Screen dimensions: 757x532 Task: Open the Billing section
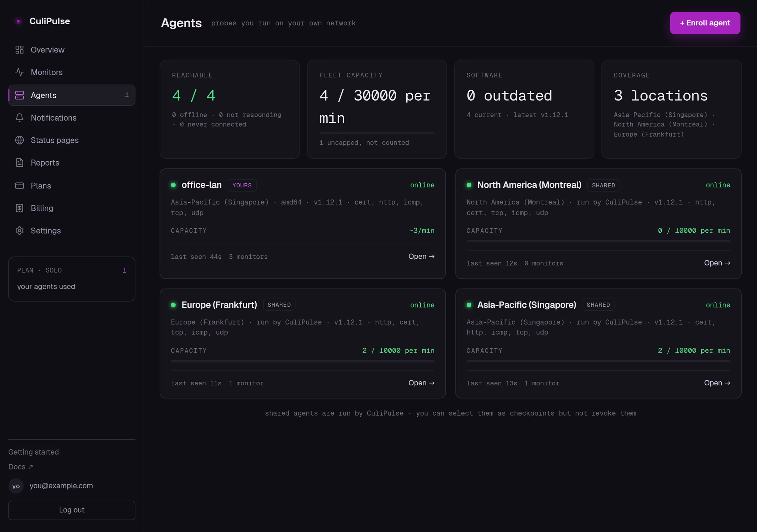(72, 208)
